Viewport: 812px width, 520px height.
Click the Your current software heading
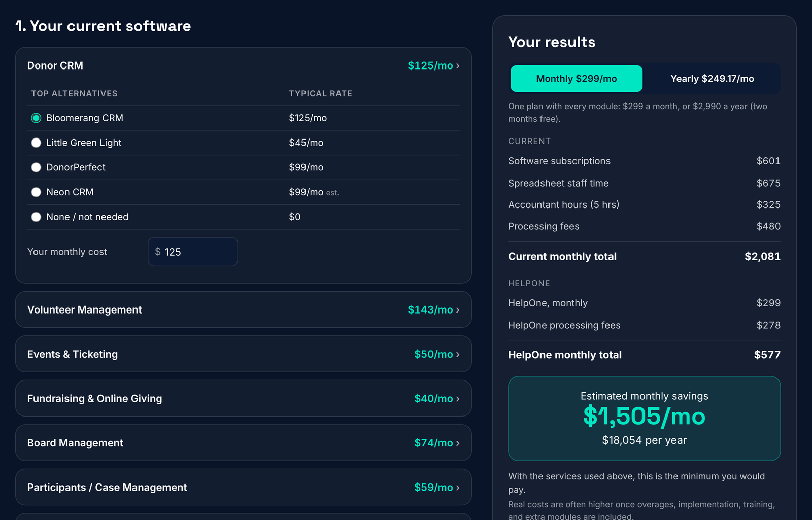coord(103,26)
